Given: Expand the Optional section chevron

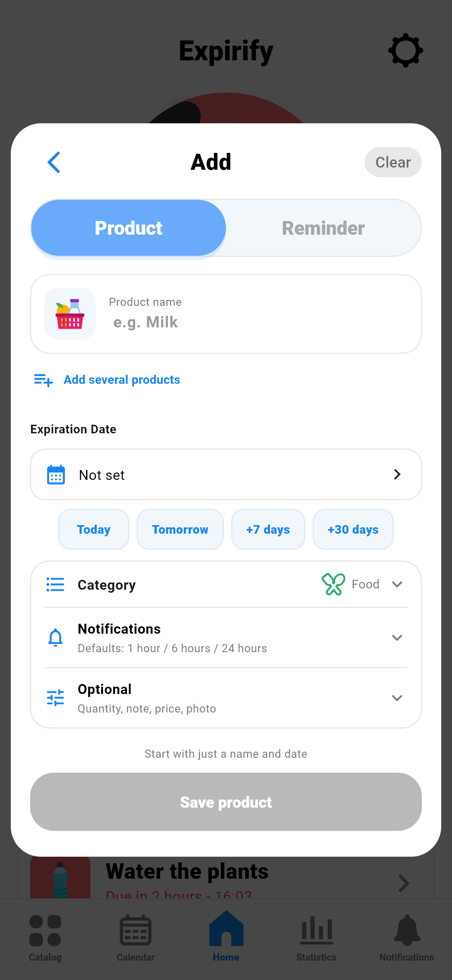Looking at the screenshot, I should click(x=397, y=698).
